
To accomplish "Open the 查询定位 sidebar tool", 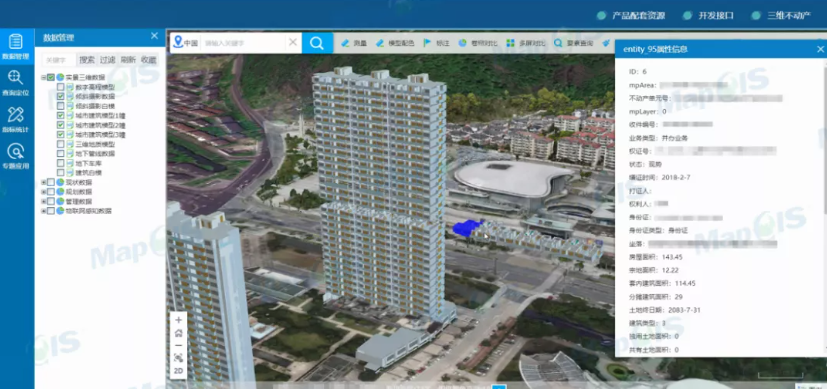I will tap(16, 82).
